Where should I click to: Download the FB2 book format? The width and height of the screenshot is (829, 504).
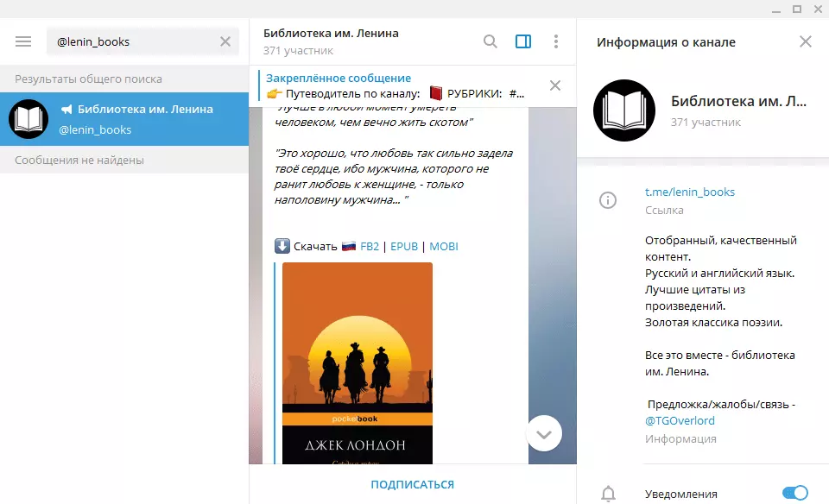point(370,246)
